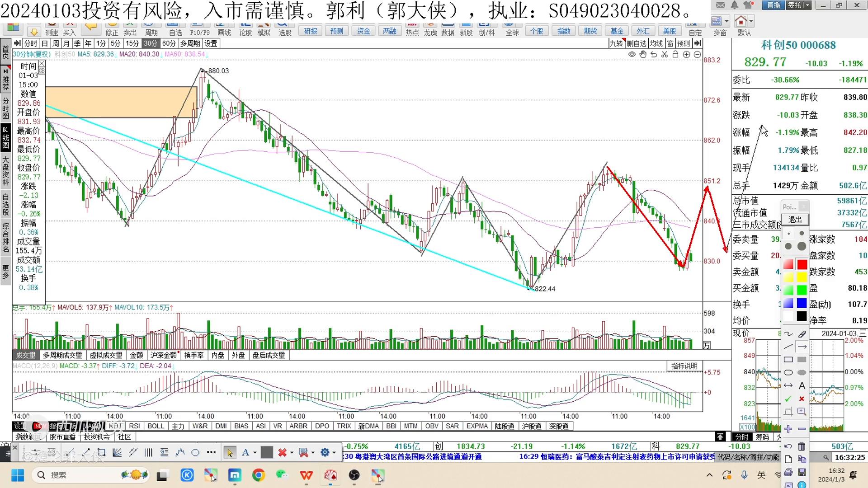
Task: Select the 画线 drawing tool icon
Action: tap(224, 31)
